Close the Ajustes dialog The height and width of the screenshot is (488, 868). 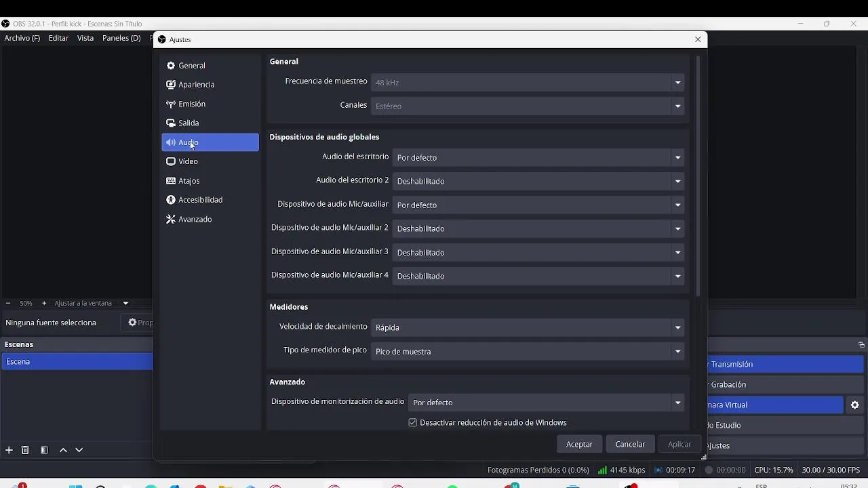coord(698,39)
